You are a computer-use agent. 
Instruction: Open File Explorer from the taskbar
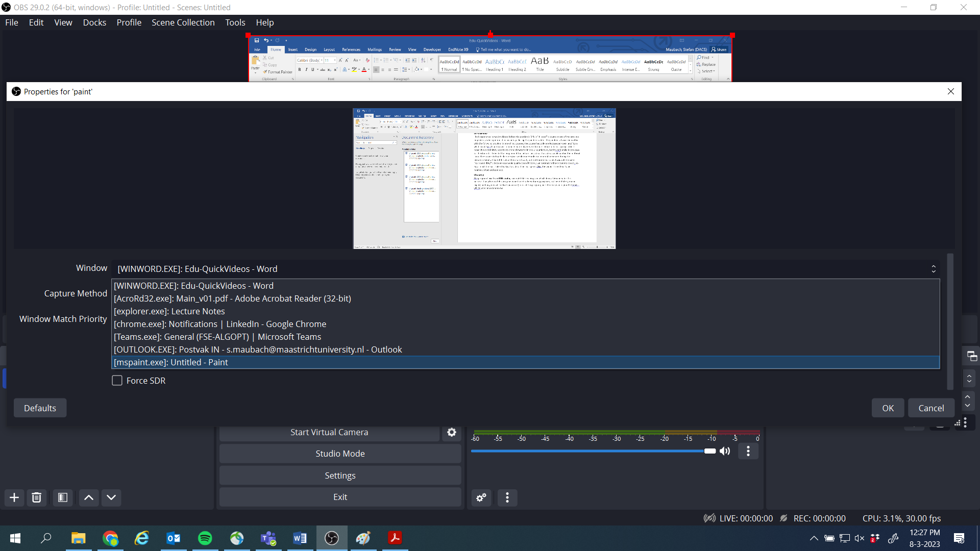(78, 538)
